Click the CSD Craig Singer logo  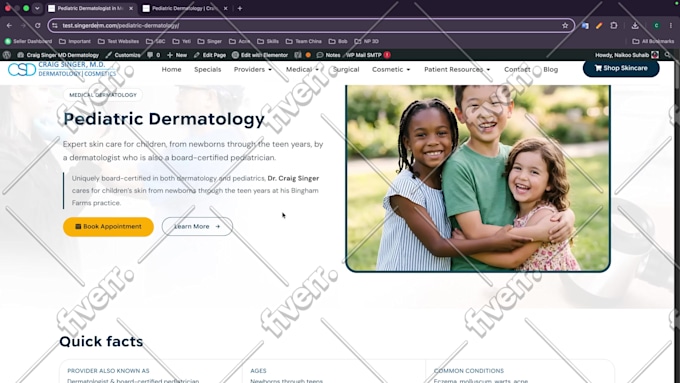pyautogui.click(x=62, y=69)
